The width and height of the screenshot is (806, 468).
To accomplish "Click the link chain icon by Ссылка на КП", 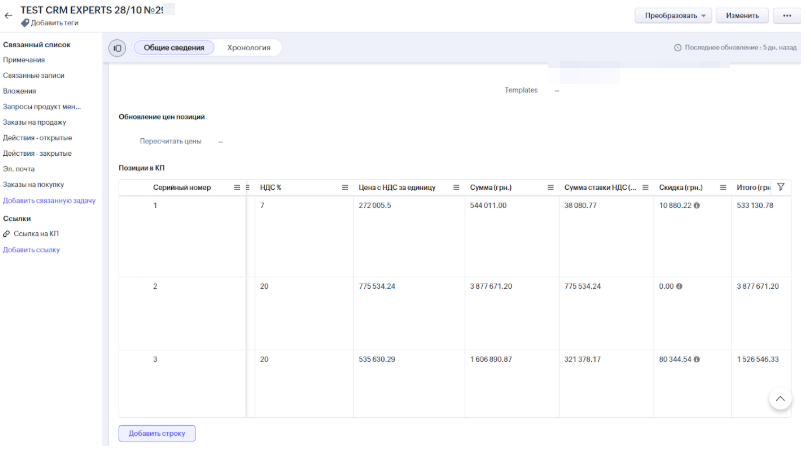I will [7, 234].
